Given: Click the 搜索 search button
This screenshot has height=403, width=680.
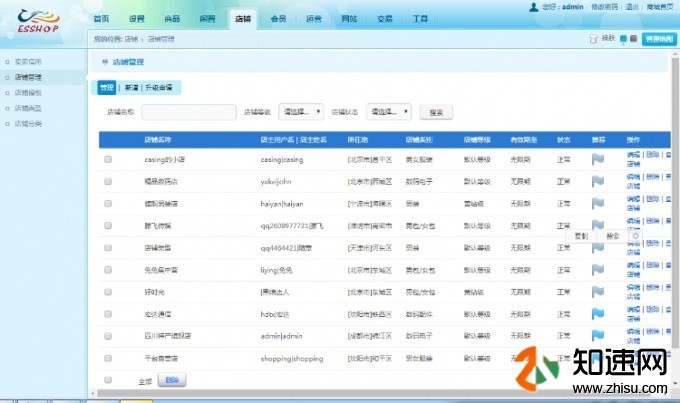Looking at the screenshot, I should (436, 112).
